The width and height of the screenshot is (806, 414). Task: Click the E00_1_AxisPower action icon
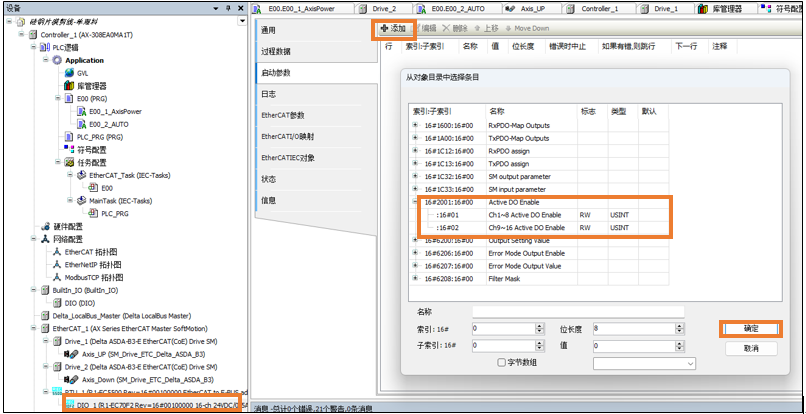(80, 112)
